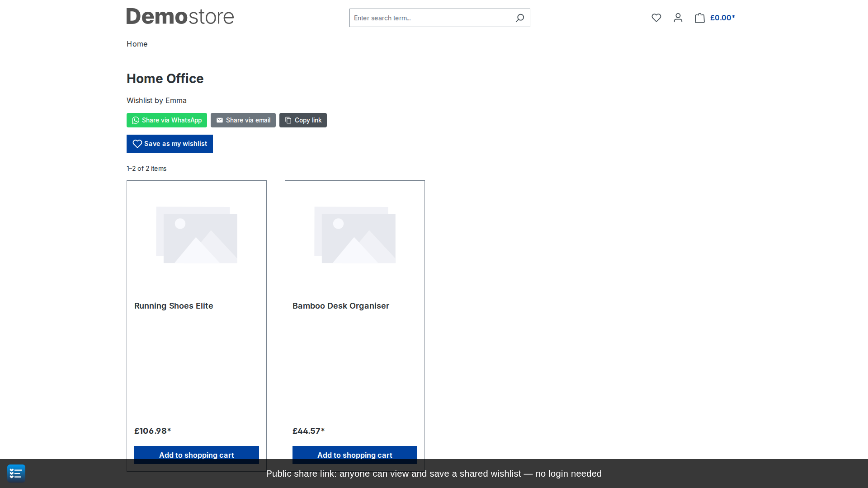Open the account user icon

coord(678,18)
